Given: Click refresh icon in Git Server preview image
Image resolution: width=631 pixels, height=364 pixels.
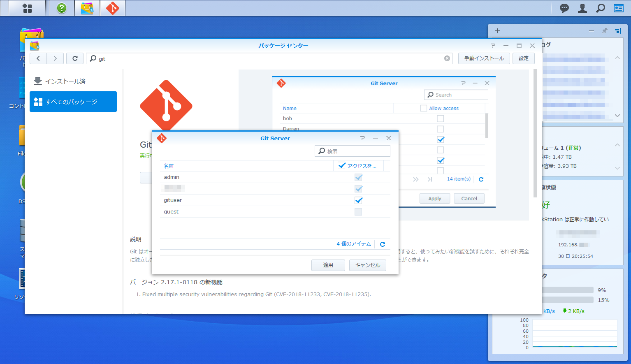Looking at the screenshot, I should point(481,179).
